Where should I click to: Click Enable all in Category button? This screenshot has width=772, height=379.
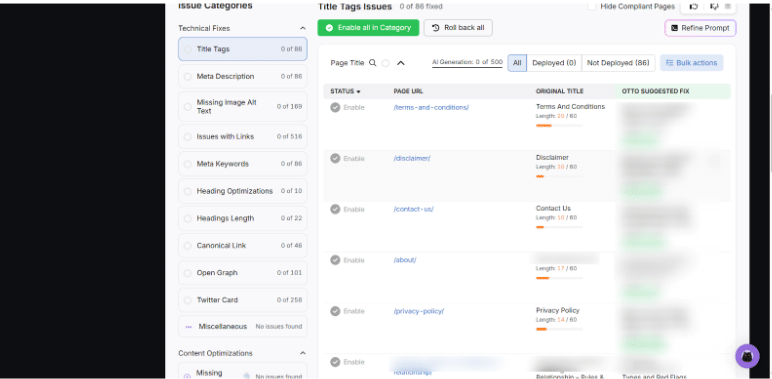click(368, 28)
